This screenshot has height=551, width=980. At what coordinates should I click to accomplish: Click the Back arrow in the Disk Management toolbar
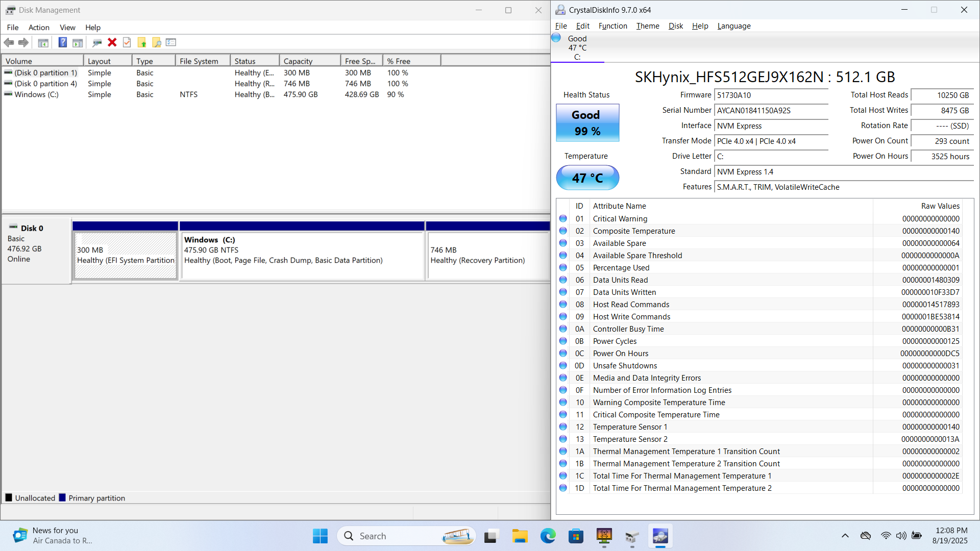(9, 43)
